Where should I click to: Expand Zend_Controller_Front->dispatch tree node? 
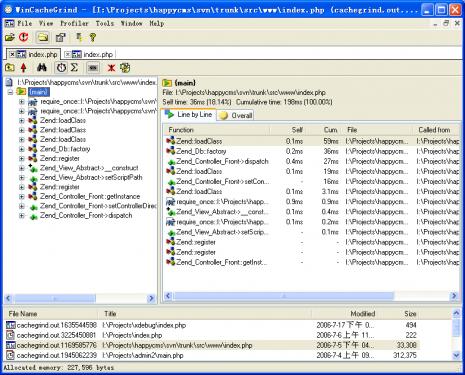[22, 216]
